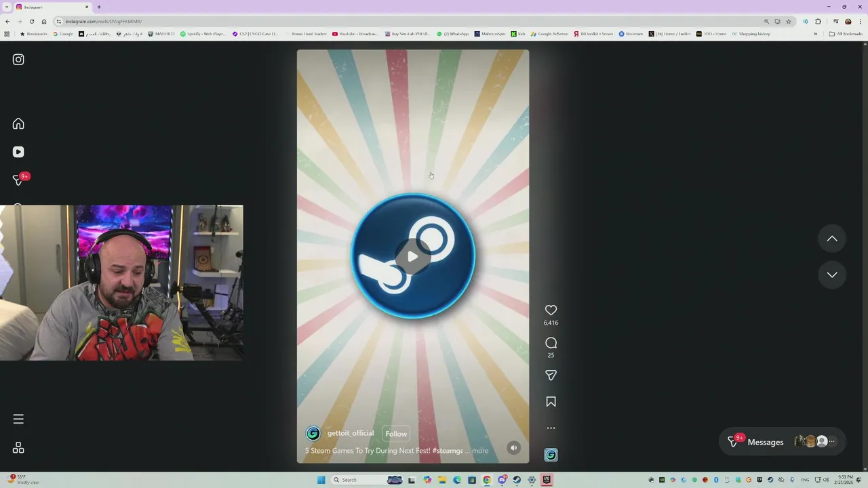Open the Google bookmark
The width and height of the screenshot is (868, 488).
(63, 34)
